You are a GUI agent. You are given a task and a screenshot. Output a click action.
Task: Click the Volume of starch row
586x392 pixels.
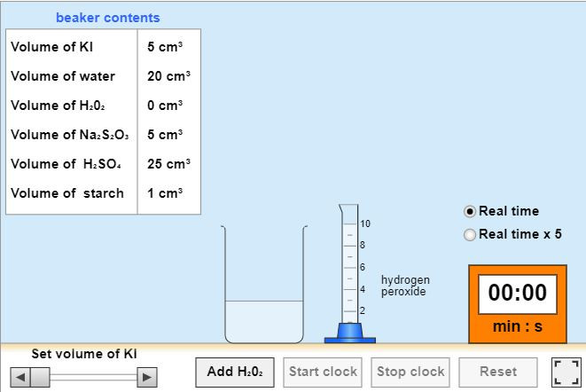(x=103, y=193)
